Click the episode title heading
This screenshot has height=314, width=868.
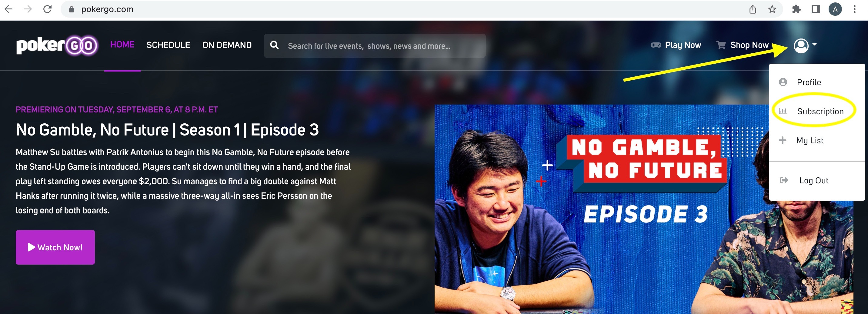pos(167,130)
